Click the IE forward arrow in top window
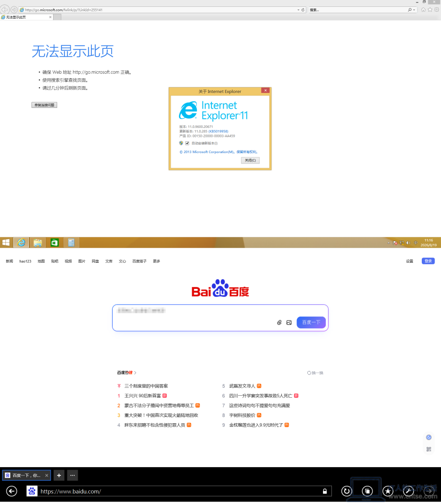The image size is (441, 504). tap(14, 10)
